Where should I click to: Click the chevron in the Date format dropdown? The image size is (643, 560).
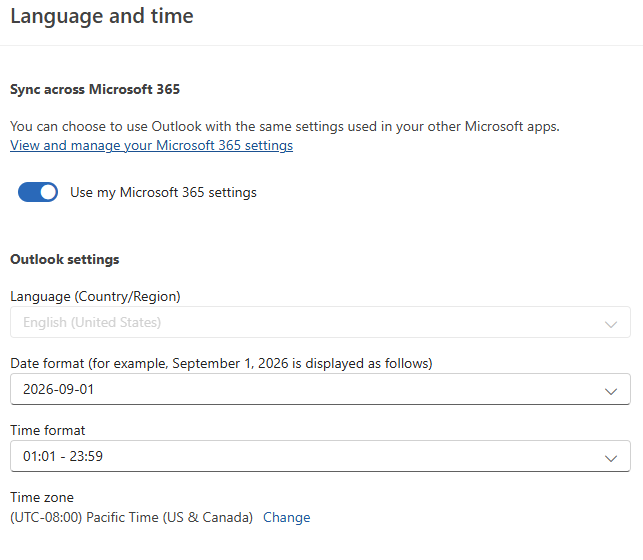coord(611,391)
